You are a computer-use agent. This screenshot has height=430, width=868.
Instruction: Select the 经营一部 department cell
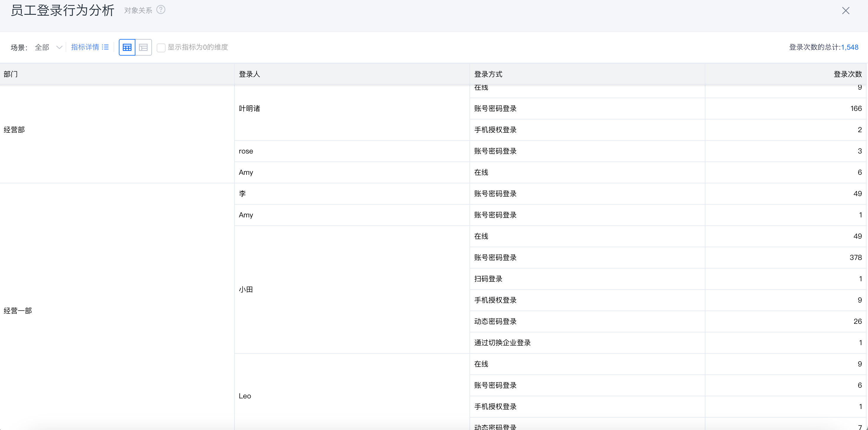click(x=17, y=311)
